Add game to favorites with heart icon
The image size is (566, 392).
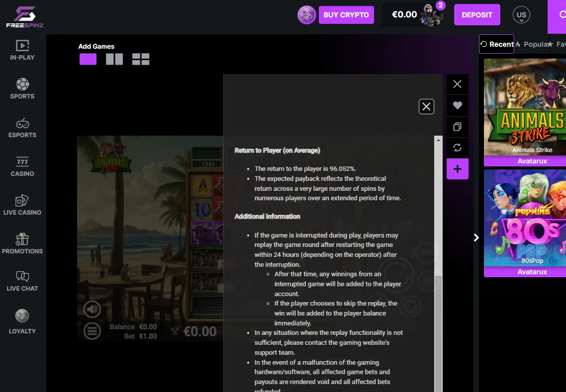pyautogui.click(x=458, y=105)
